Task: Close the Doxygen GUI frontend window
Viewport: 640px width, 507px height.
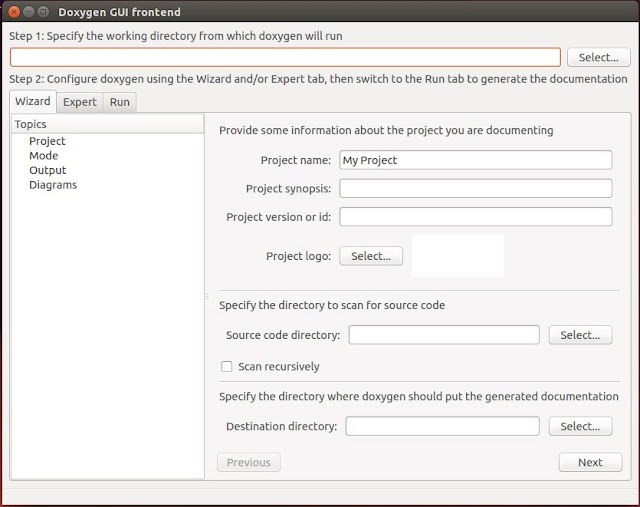Action: [x=14, y=12]
